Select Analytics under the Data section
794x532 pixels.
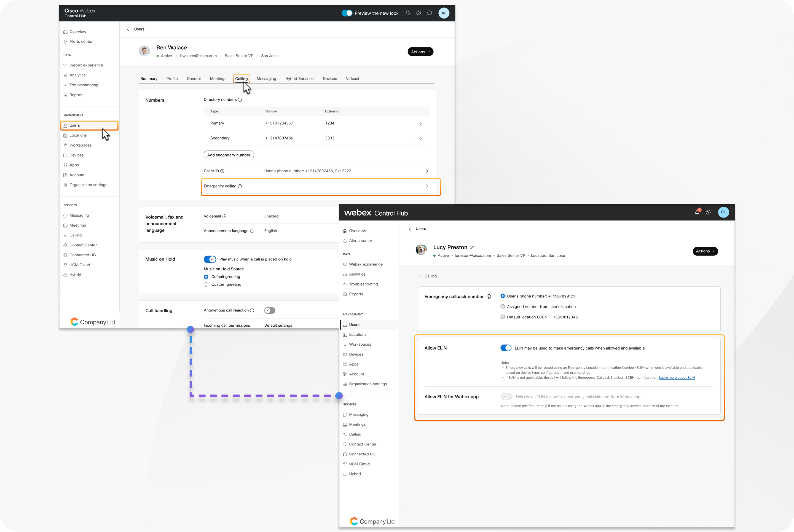coord(77,75)
